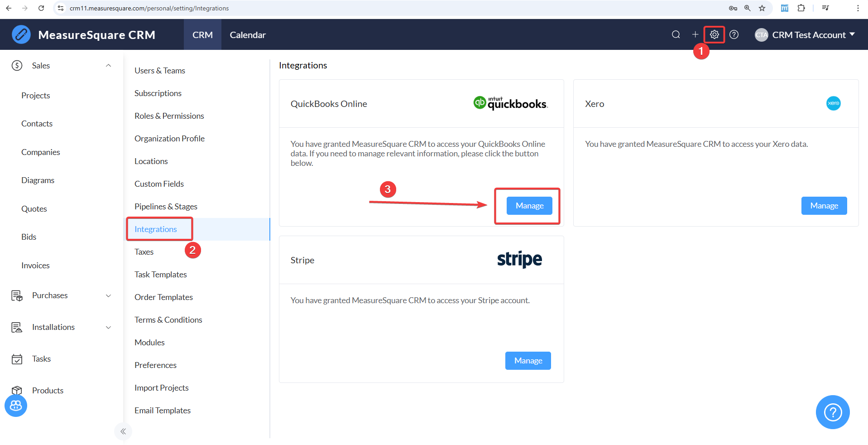Go to Bids in sidebar
This screenshot has height=445, width=868.
pyautogui.click(x=29, y=237)
